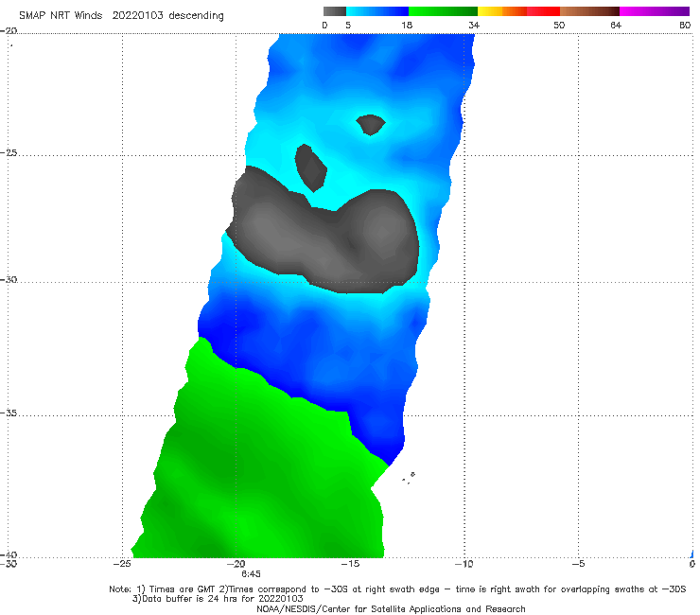Click the small gray patch near top
700x615 pixels.
point(371,124)
